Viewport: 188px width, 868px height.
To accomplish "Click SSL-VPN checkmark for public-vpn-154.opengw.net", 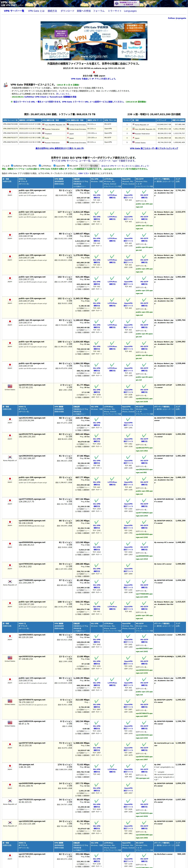I will [x=96, y=278].
